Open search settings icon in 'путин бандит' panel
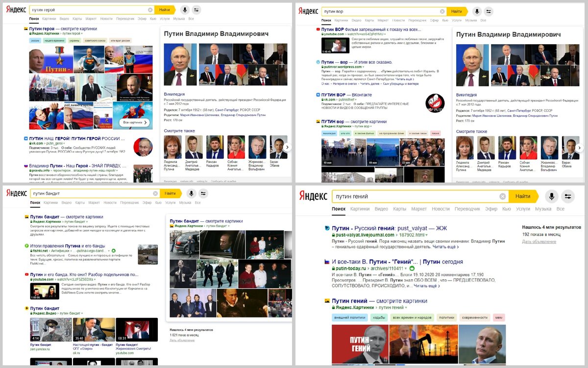The image size is (588, 368). point(203,193)
